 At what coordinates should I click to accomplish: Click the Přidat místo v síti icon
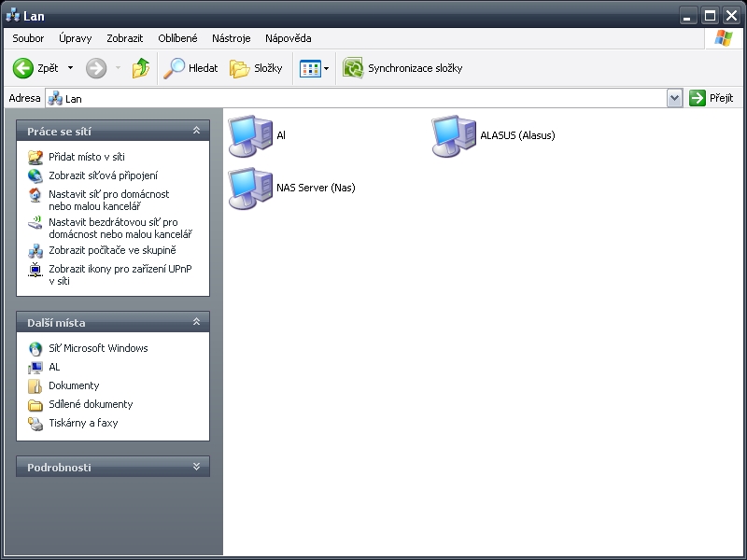35,157
